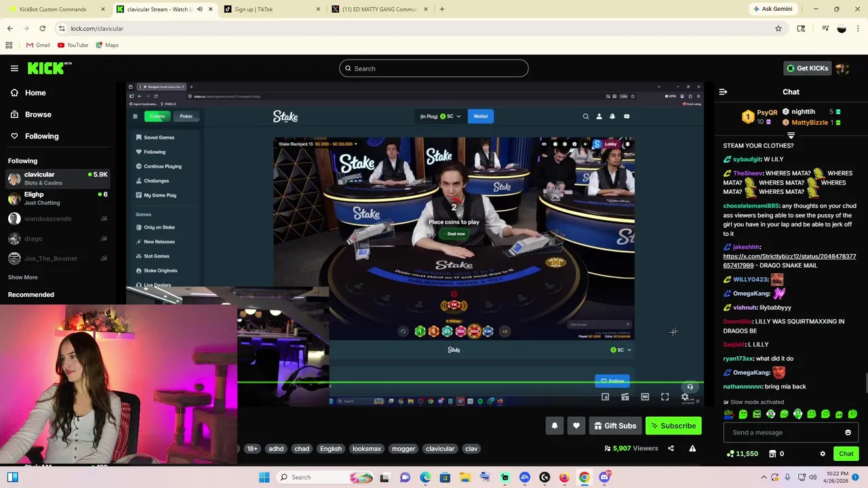
Task: Select the looksmax tag
Action: coord(366,449)
